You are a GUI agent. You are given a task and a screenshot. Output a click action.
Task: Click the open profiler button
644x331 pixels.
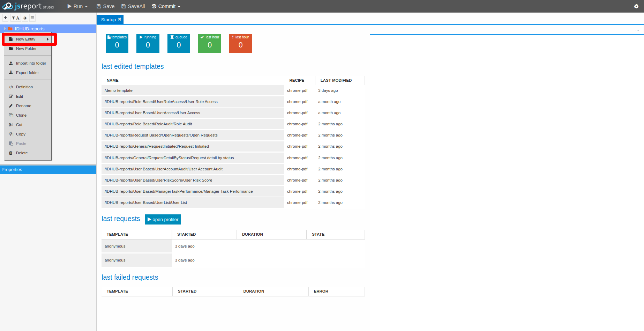click(163, 219)
